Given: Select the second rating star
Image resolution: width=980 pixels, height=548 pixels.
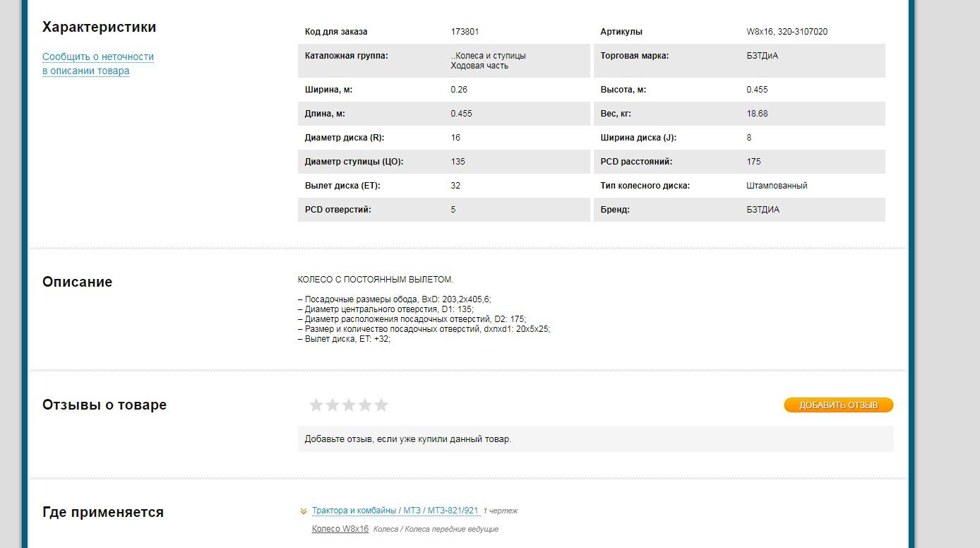Looking at the screenshot, I should 333,405.
